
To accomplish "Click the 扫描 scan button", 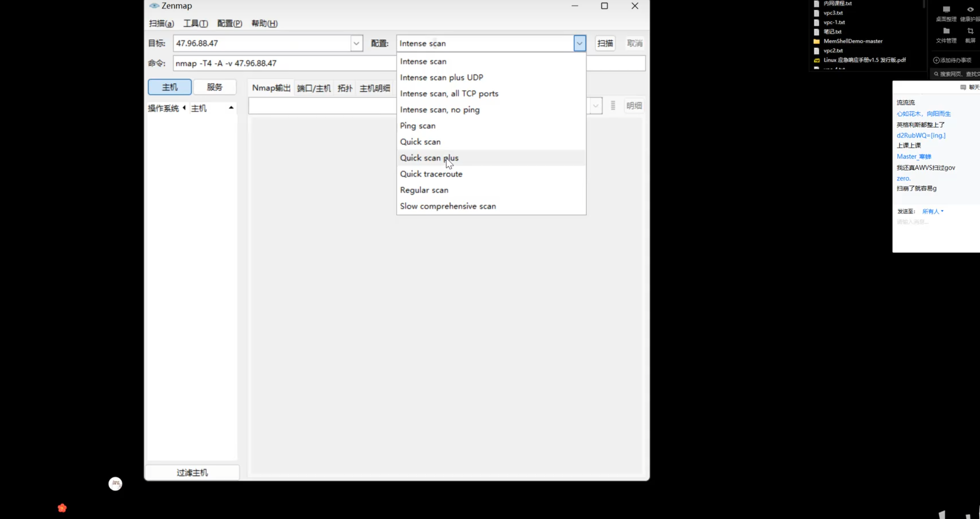I will tap(605, 43).
